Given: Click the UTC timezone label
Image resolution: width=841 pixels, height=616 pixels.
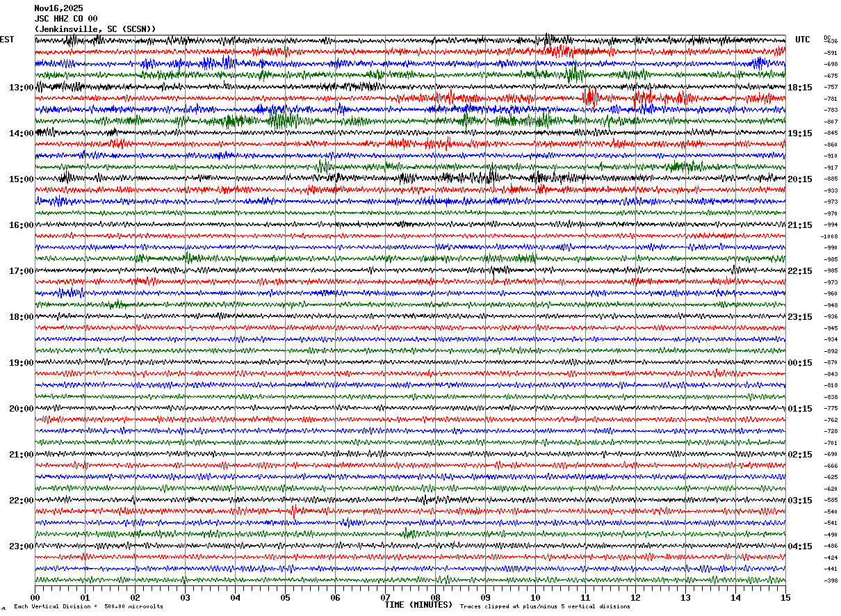Looking at the screenshot, I should tap(803, 40).
